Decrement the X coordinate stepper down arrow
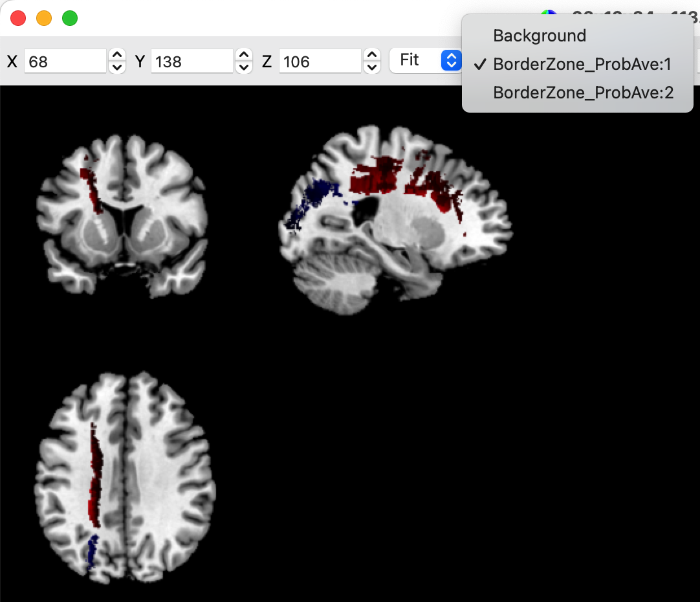The width and height of the screenshot is (700, 602). click(x=117, y=67)
